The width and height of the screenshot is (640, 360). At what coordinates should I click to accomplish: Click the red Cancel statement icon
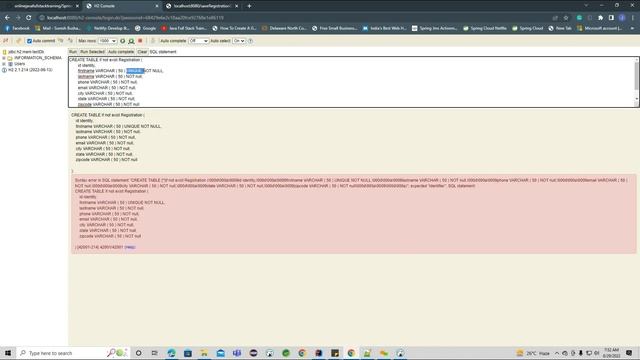(140, 41)
